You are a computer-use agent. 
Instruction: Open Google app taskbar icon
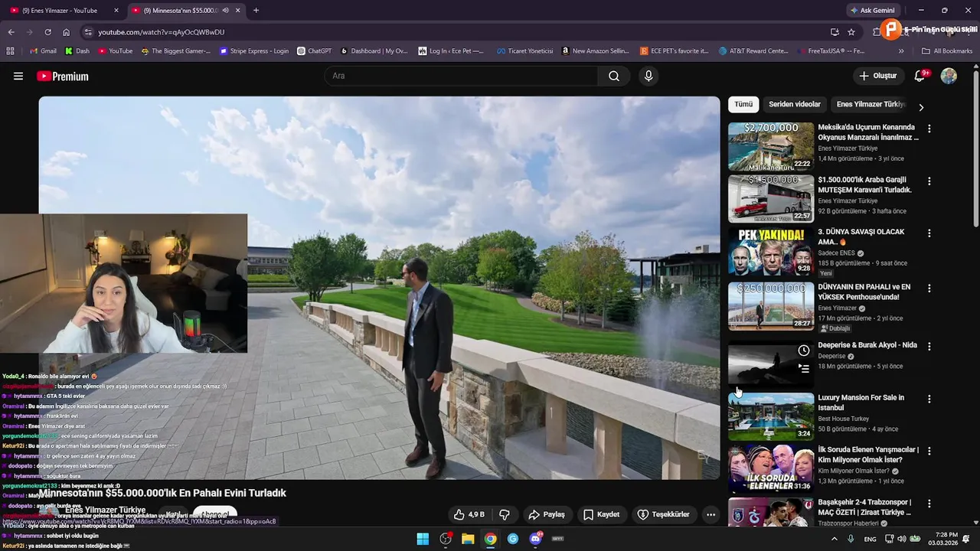(x=513, y=539)
